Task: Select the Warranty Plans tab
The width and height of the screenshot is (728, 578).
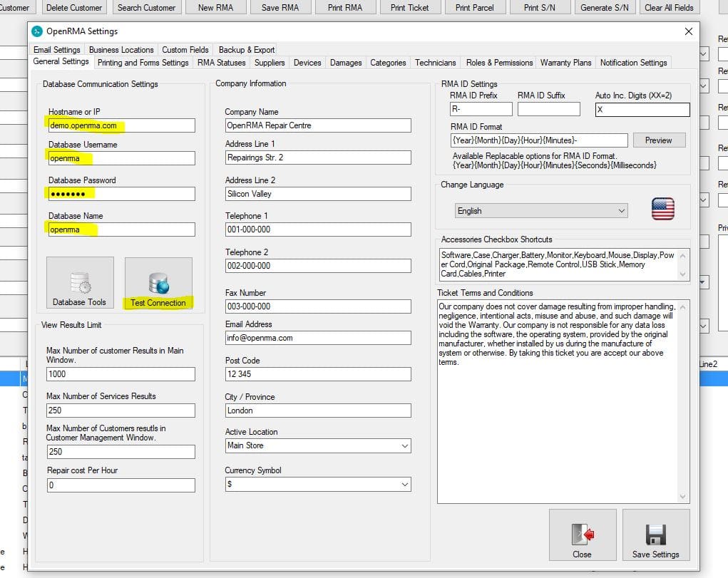Action: [566, 63]
